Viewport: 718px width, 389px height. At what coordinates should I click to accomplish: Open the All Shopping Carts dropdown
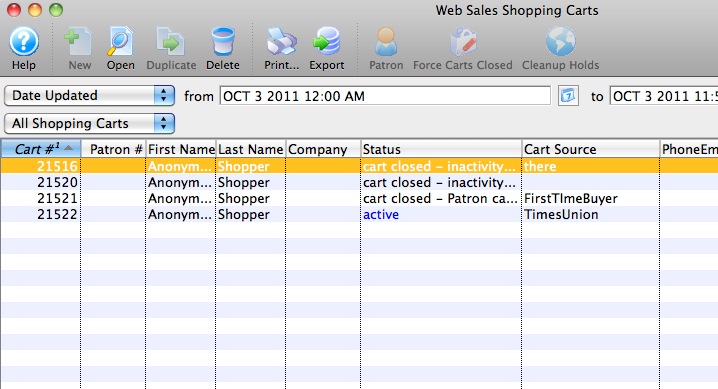(89, 124)
